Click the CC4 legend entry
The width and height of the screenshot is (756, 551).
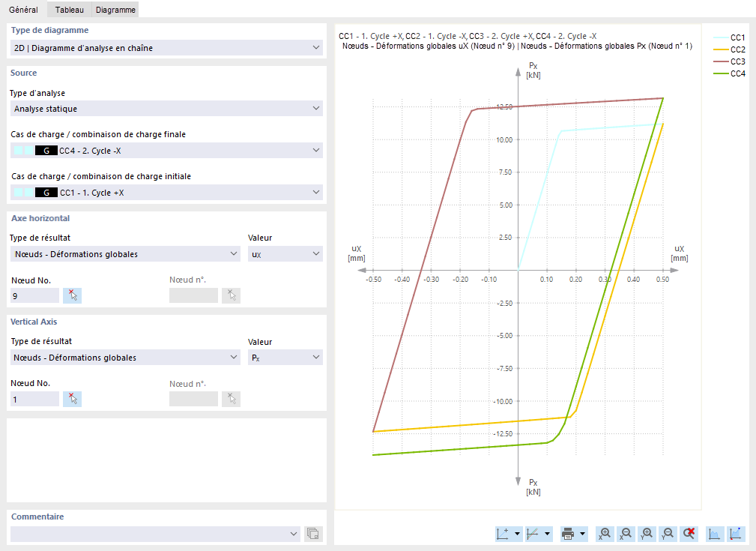(730, 73)
